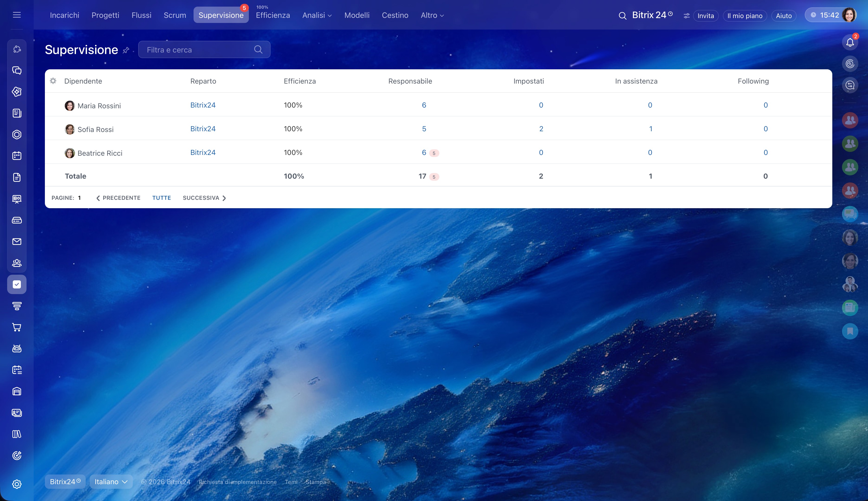This screenshot has width=868, height=501.
Task: Switch to the Progetti tab
Action: pyautogui.click(x=105, y=15)
